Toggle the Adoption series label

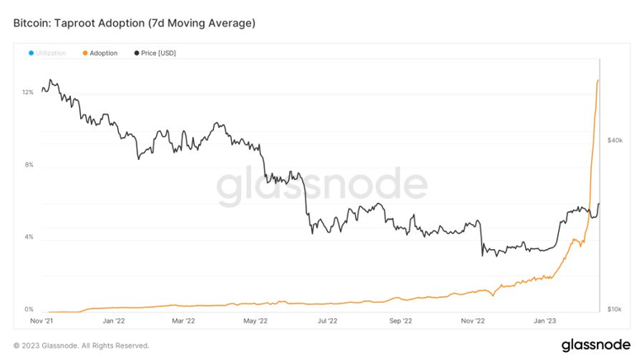coord(103,54)
